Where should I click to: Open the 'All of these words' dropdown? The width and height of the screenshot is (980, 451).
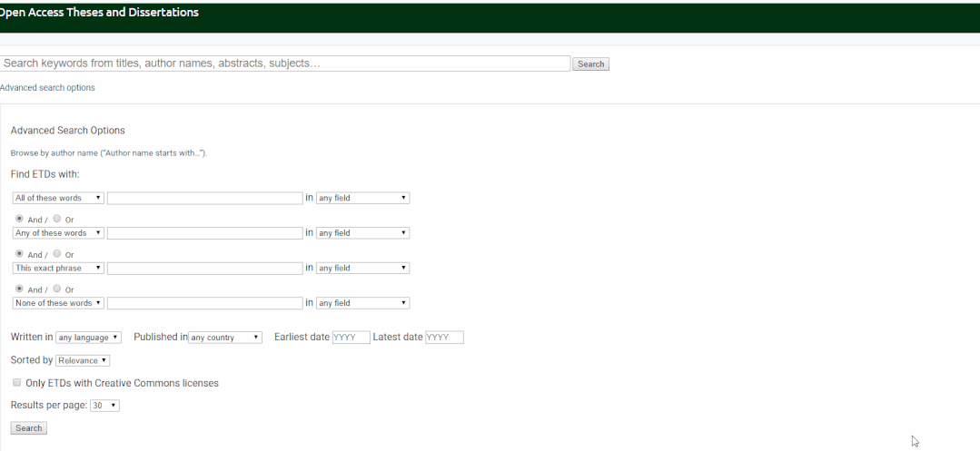point(58,198)
